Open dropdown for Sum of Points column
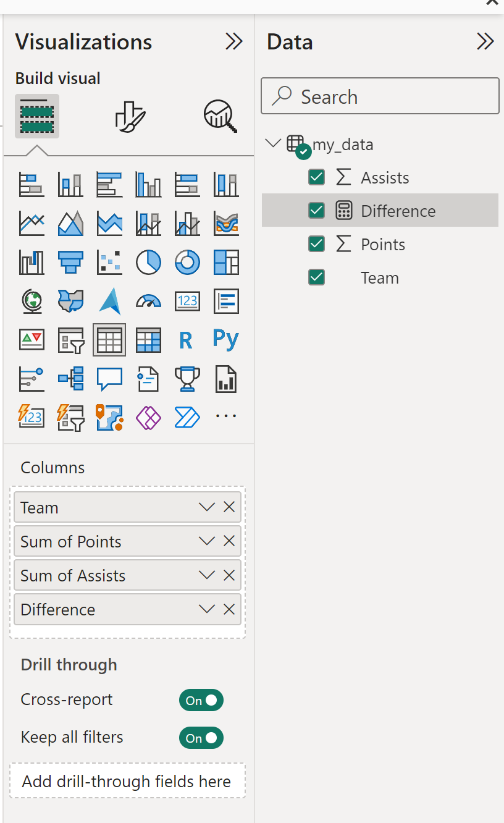This screenshot has width=504, height=823. pyautogui.click(x=206, y=541)
